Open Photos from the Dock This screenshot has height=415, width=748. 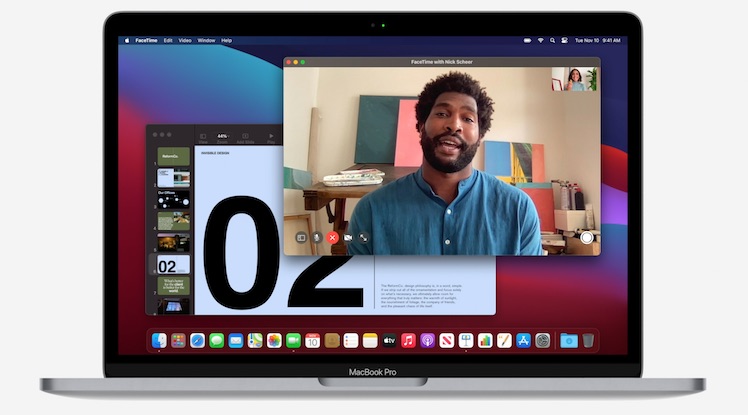(x=274, y=341)
